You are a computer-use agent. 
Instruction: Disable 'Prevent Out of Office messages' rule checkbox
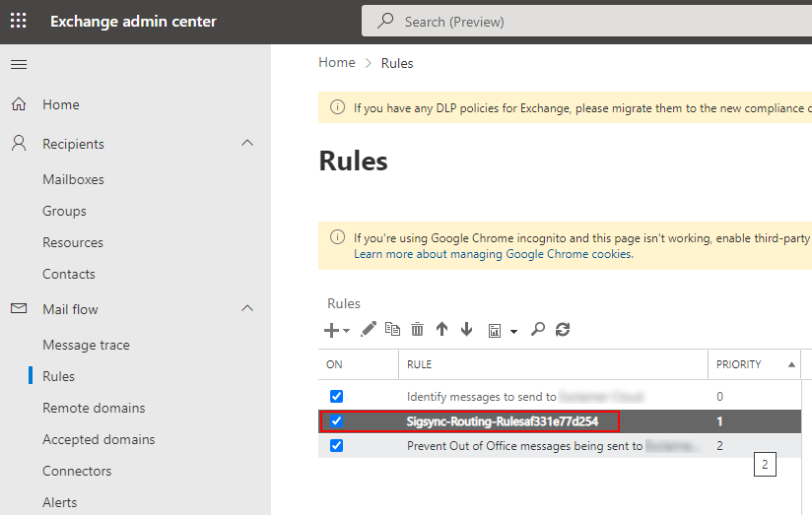pyautogui.click(x=336, y=446)
